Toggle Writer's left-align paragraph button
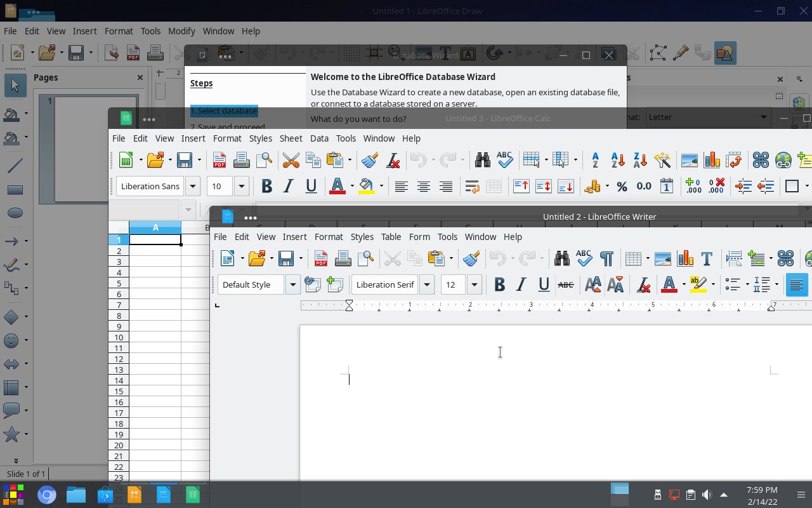The width and height of the screenshot is (812, 508). pyautogui.click(x=797, y=285)
